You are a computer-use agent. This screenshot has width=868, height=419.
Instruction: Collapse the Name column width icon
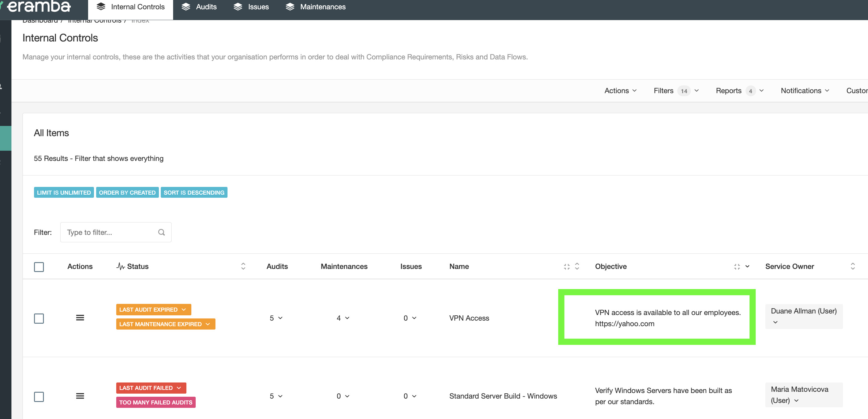[x=566, y=266]
